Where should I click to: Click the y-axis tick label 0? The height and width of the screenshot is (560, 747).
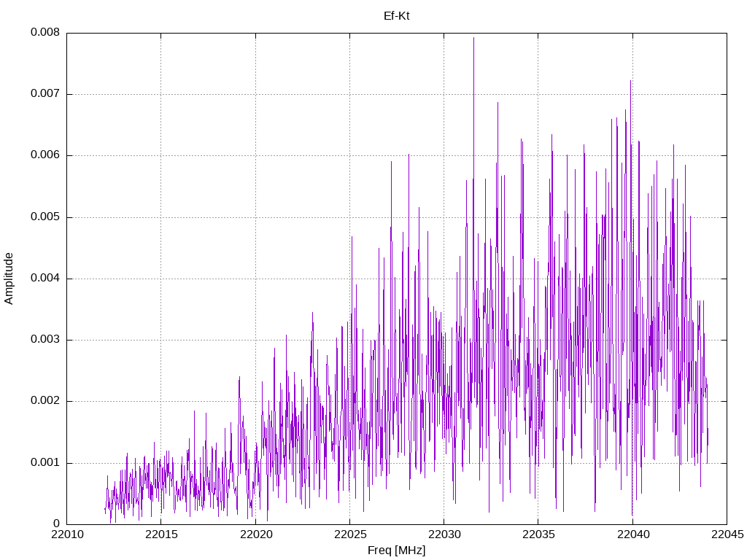click(57, 524)
